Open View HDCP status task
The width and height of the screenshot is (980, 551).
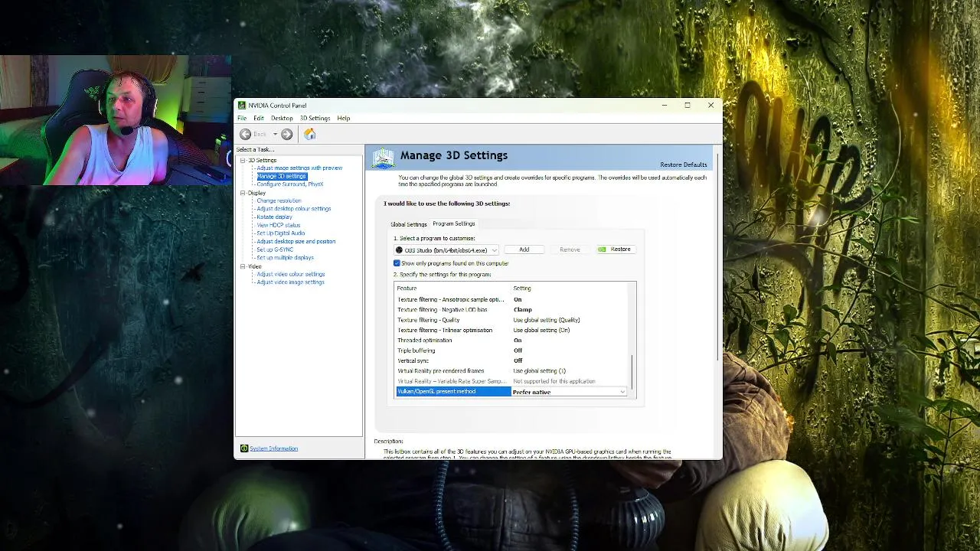(279, 225)
